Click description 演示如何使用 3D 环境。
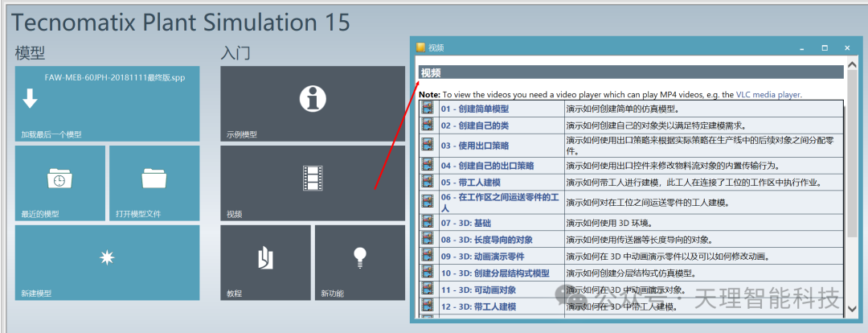Viewport: 868px width, 333px height. pyautogui.click(x=609, y=224)
